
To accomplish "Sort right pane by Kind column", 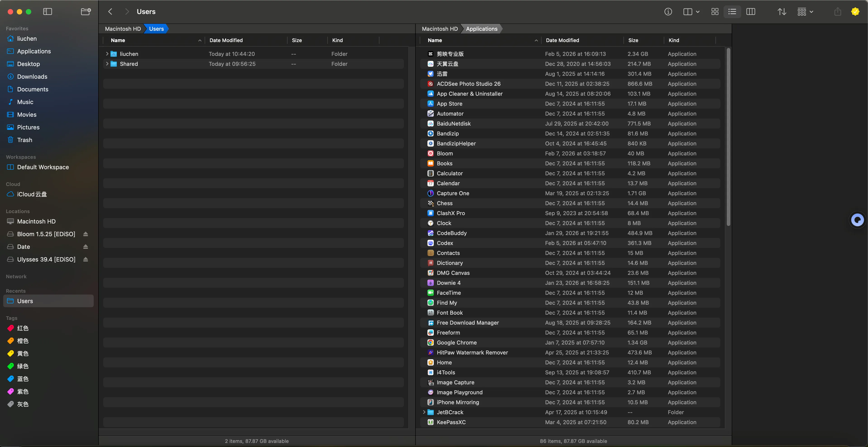I will click(689, 40).
